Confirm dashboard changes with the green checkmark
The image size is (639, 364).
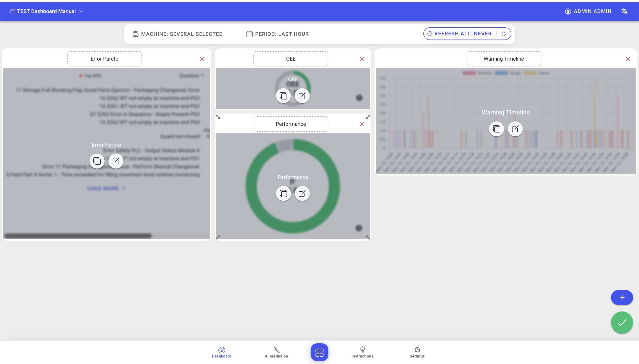pyautogui.click(x=622, y=323)
